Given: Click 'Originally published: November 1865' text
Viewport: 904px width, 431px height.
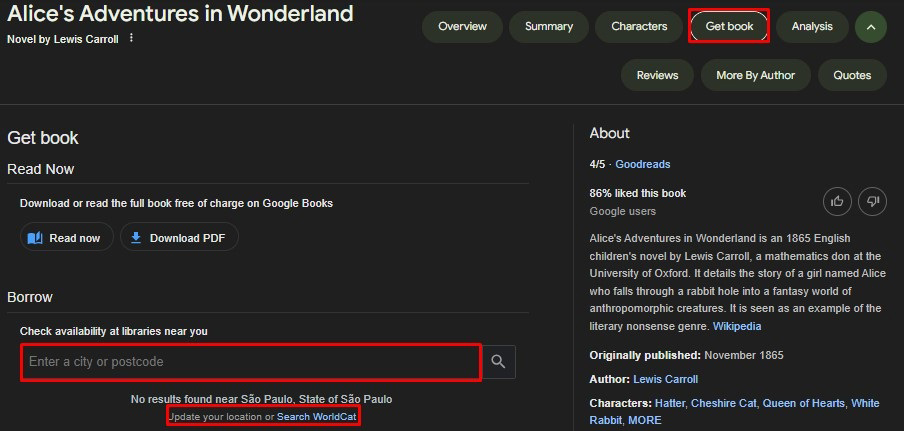Looking at the screenshot, I should tap(687, 355).
